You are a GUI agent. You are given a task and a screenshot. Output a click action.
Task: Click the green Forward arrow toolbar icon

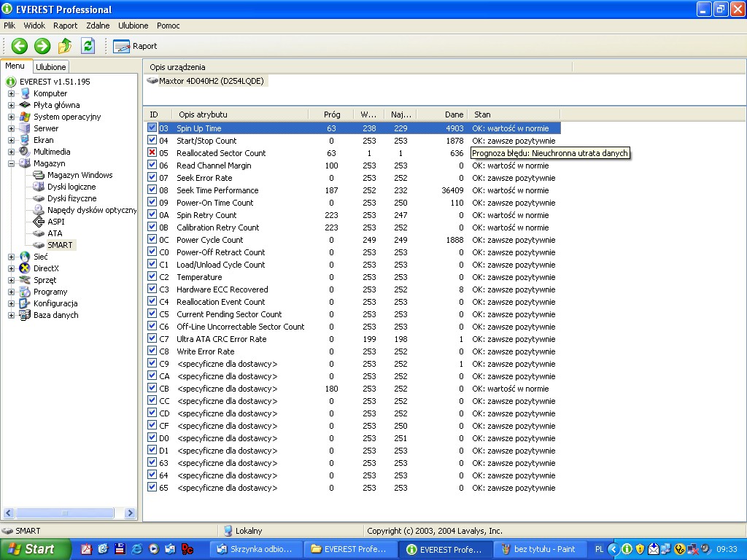click(x=42, y=46)
